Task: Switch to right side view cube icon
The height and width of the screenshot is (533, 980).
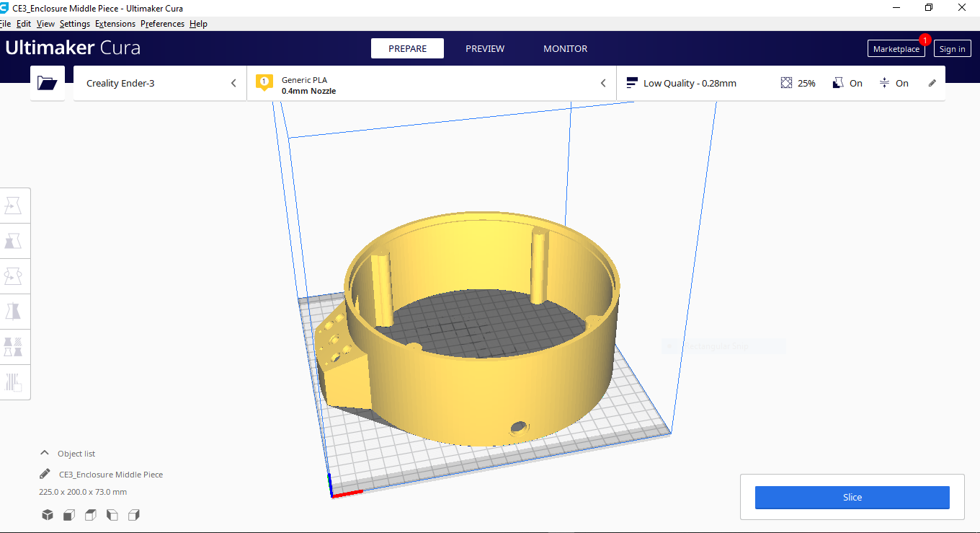Action: click(x=133, y=515)
